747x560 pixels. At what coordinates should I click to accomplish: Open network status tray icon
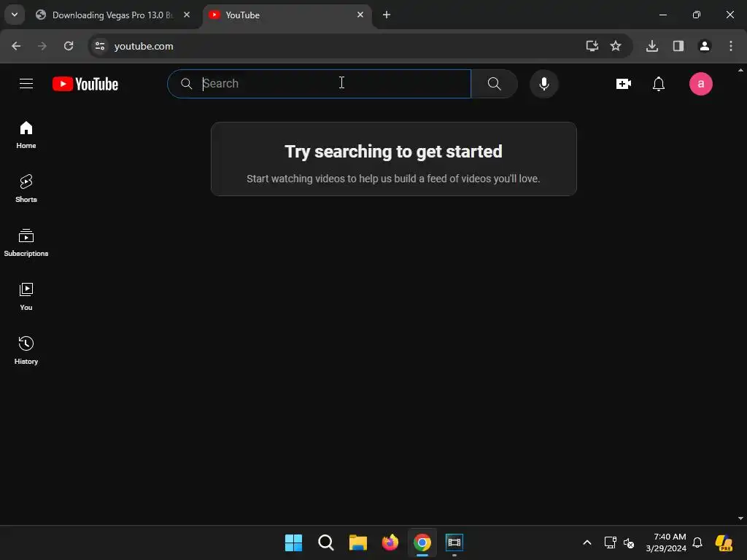[610, 542]
